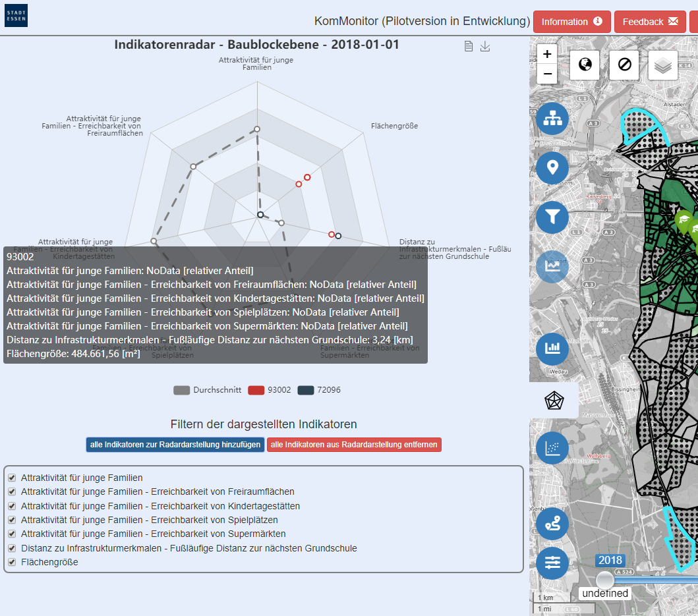
Task: Toggle Erreichbarkeit von Supermärkten checkbox
Action: 12,534
